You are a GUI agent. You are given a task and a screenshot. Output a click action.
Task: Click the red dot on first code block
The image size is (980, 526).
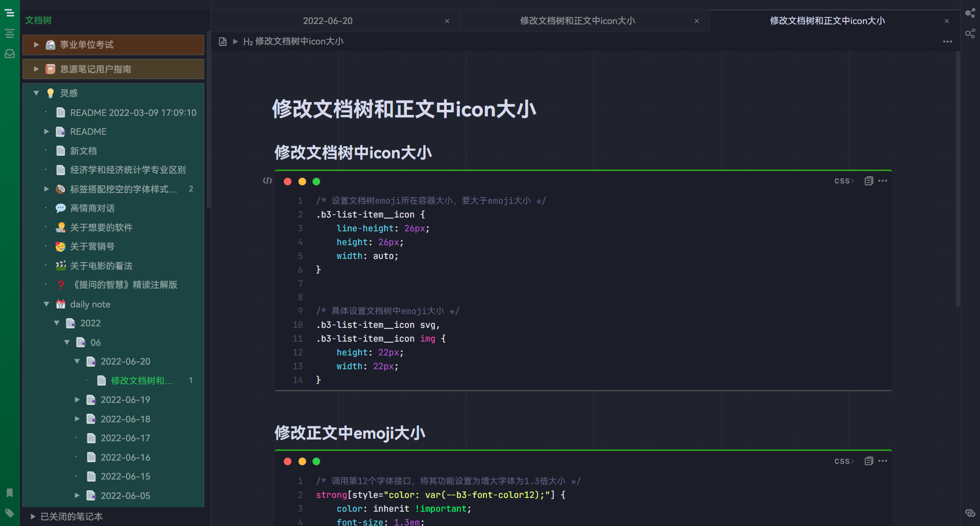287,181
